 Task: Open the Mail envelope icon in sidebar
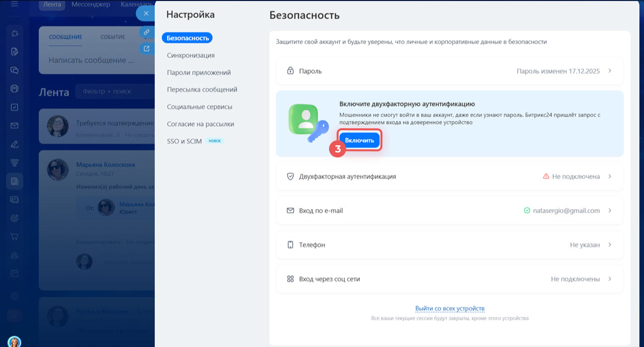14,124
